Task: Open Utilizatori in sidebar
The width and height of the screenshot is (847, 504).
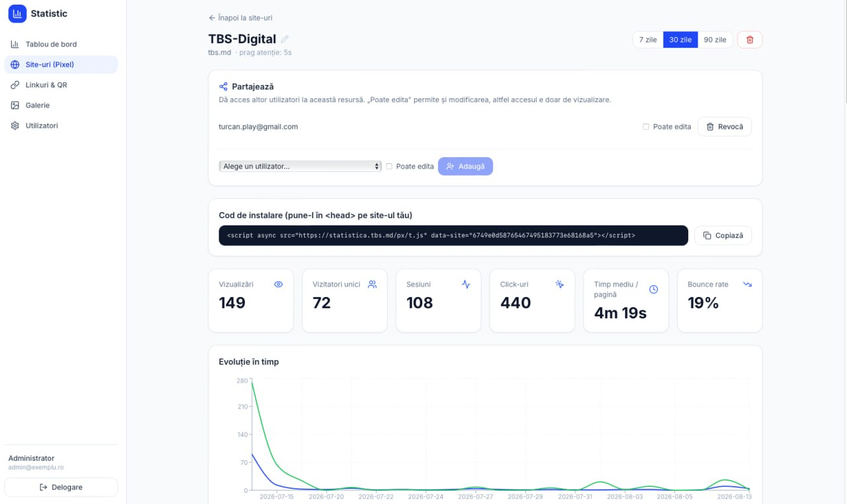Action: [61, 125]
